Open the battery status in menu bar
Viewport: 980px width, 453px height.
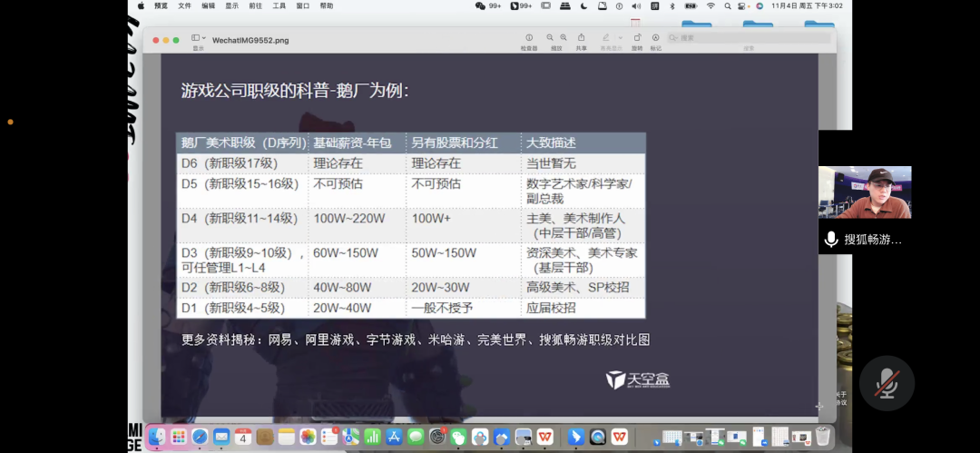click(691, 5)
